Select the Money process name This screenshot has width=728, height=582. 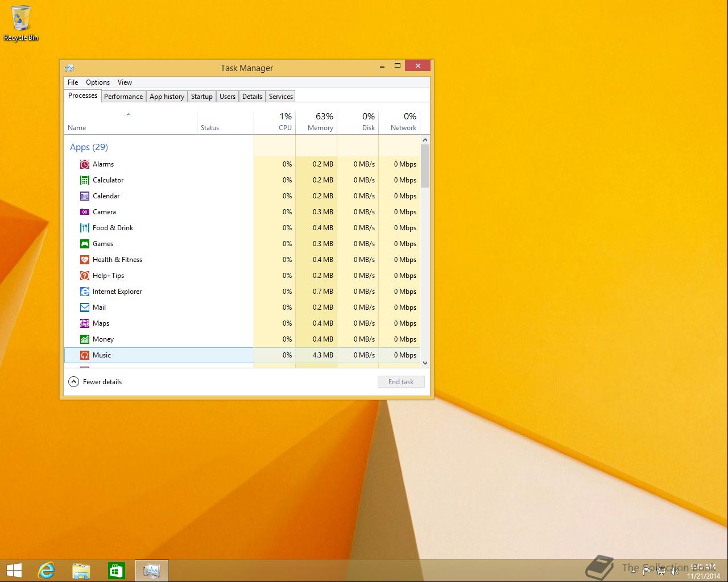tap(104, 339)
